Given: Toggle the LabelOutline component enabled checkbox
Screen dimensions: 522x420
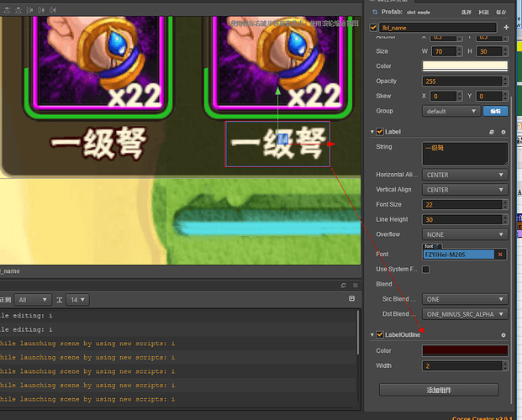Looking at the screenshot, I should (380, 335).
